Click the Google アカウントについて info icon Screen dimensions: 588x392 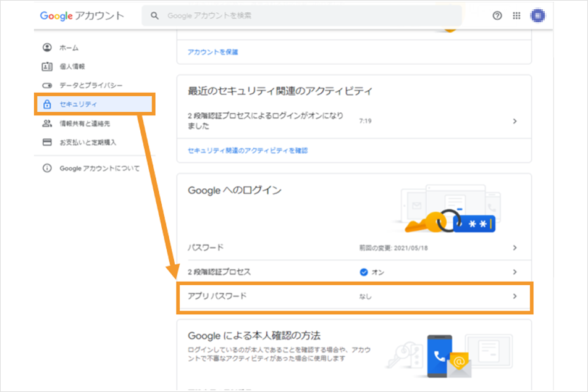click(47, 169)
